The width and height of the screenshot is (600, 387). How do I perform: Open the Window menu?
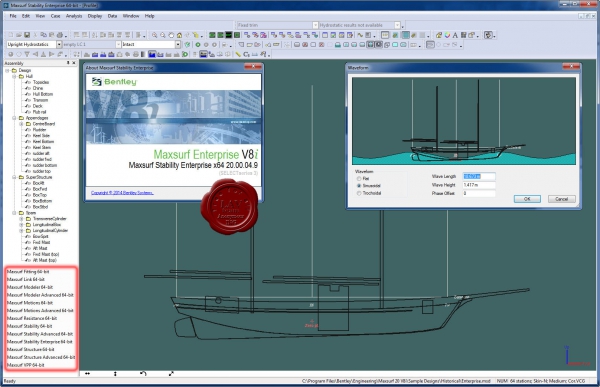pos(131,16)
